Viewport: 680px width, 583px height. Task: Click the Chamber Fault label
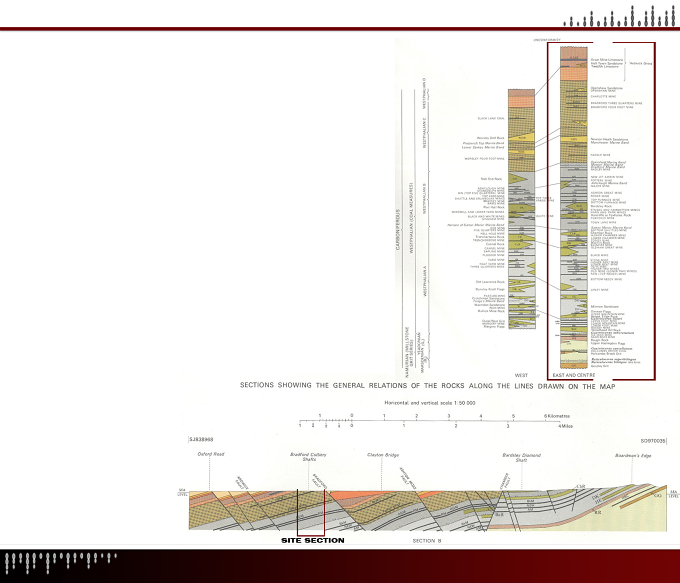tap(505, 481)
